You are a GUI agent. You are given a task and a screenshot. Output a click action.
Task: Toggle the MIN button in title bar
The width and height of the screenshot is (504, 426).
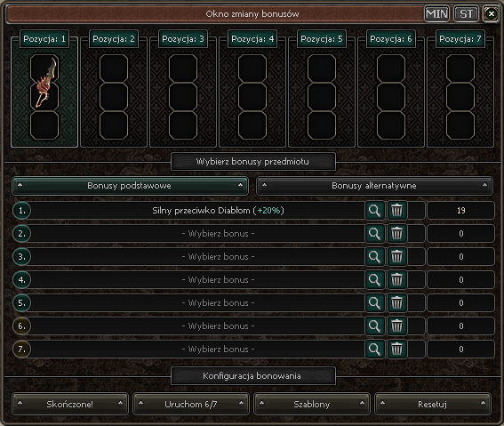[x=436, y=14]
